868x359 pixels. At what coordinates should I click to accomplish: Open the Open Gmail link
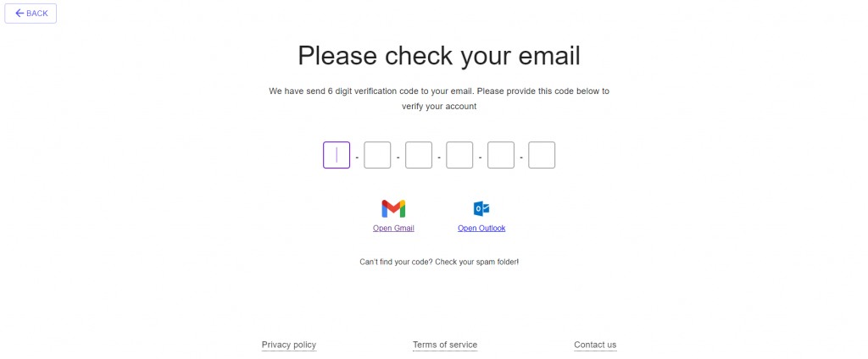[393, 228]
